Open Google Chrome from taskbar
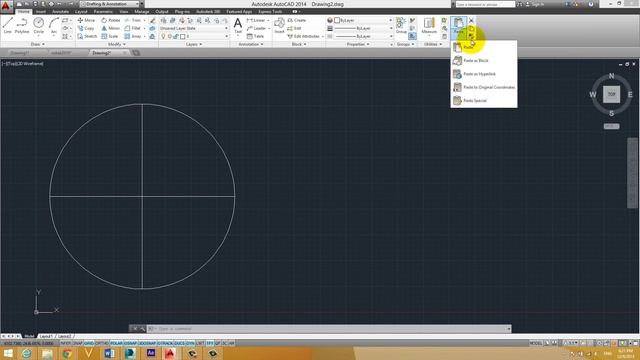The height and width of the screenshot is (360, 640). coord(67,353)
